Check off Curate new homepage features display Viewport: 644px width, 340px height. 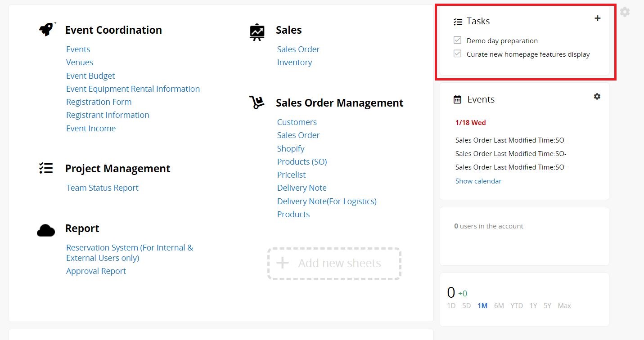[458, 54]
